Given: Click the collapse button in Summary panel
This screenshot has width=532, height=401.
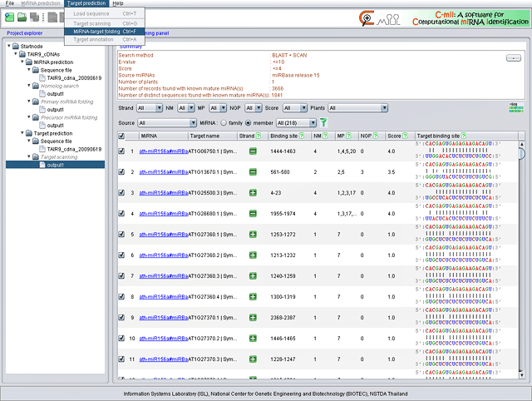Looking at the screenshot, I should click(514, 58).
